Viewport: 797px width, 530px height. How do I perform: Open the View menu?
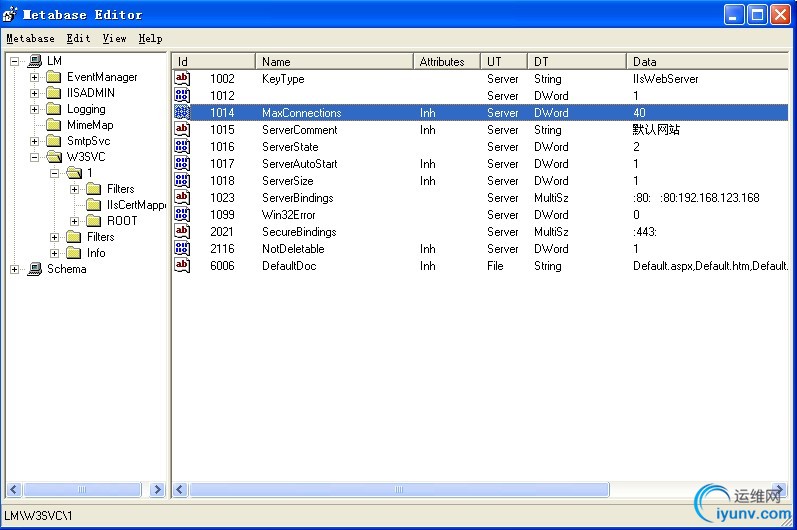114,39
